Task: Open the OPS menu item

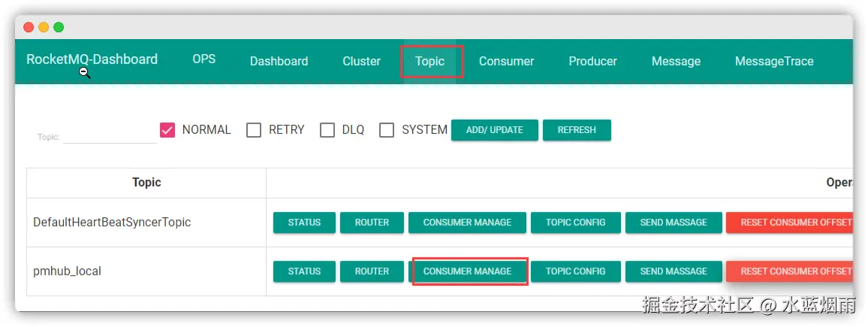Action: [x=204, y=59]
